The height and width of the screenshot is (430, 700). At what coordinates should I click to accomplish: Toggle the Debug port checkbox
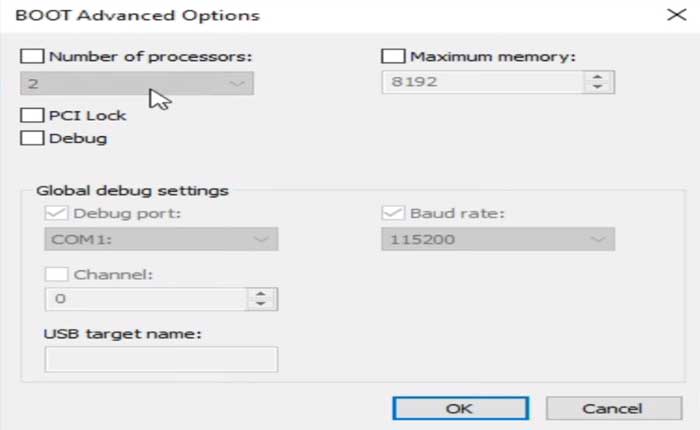[x=56, y=213]
